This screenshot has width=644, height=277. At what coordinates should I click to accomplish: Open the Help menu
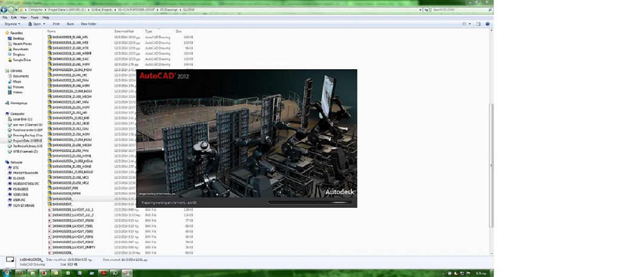(x=45, y=18)
